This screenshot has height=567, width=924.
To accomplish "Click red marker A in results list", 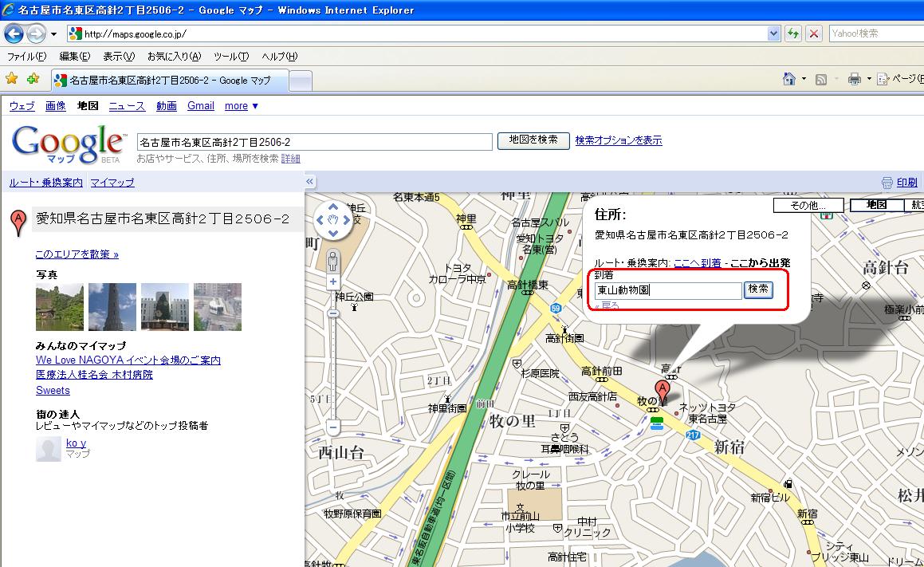I will coord(18,222).
